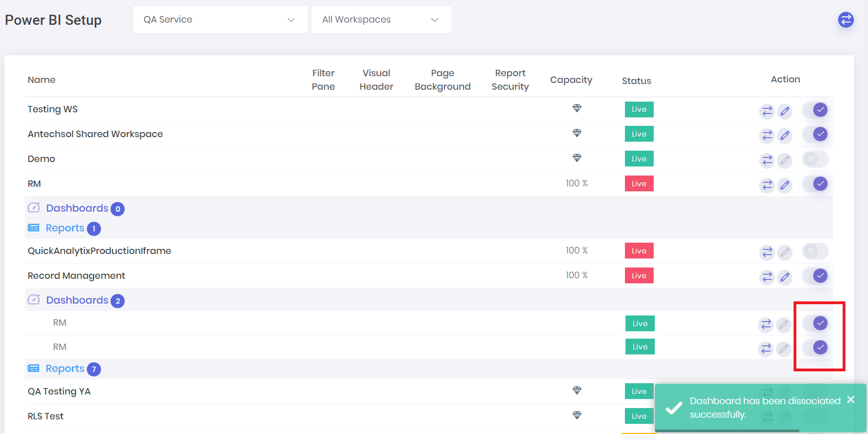
Task: Click the diamond capacity icon beside Demo
Action: (x=576, y=157)
